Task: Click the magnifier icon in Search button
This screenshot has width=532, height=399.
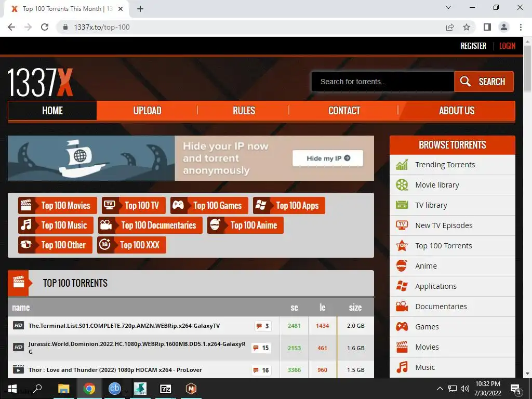Action: point(465,81)
